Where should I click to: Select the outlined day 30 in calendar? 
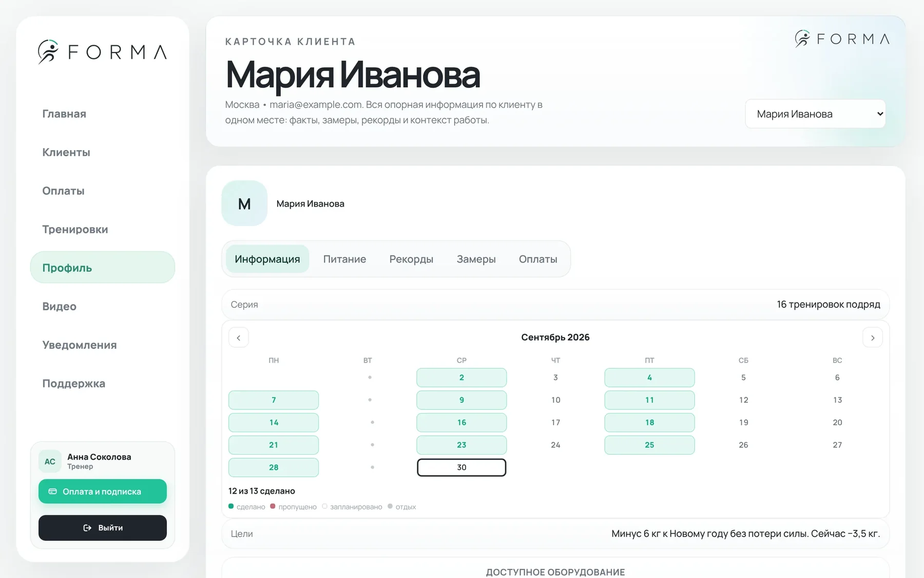click(x=461, y=468)
